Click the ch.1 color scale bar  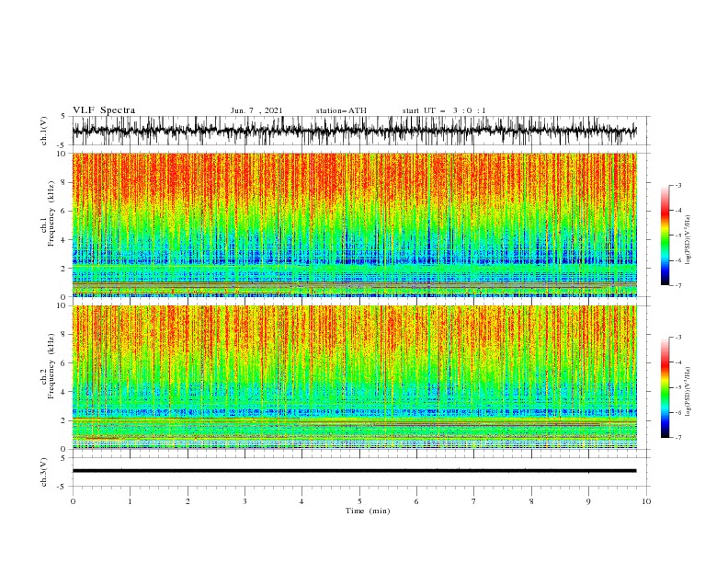coord(665,236)
